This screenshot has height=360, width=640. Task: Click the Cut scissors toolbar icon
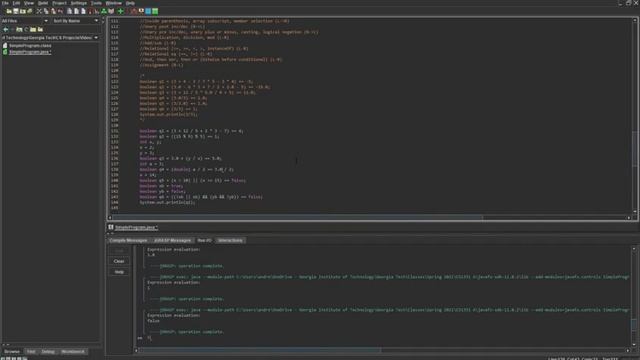point(39,11)
